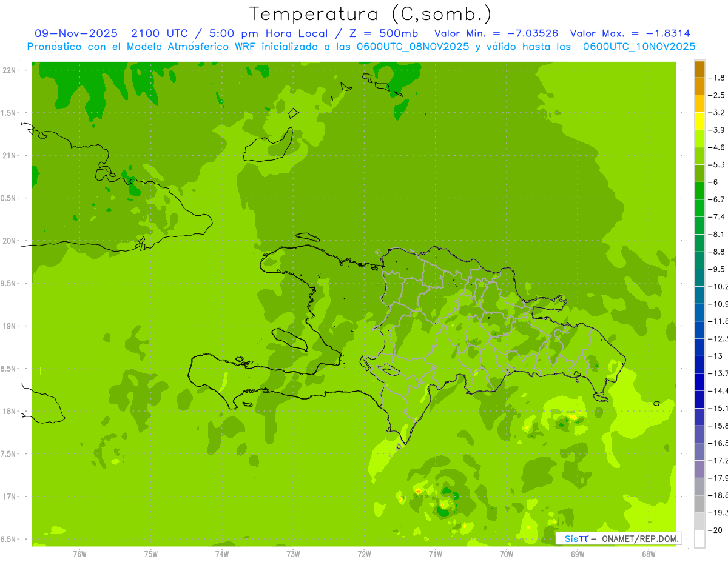728x562 pixels.
Task: Click the "68W" longitude label
Action: tap(649, 554)
